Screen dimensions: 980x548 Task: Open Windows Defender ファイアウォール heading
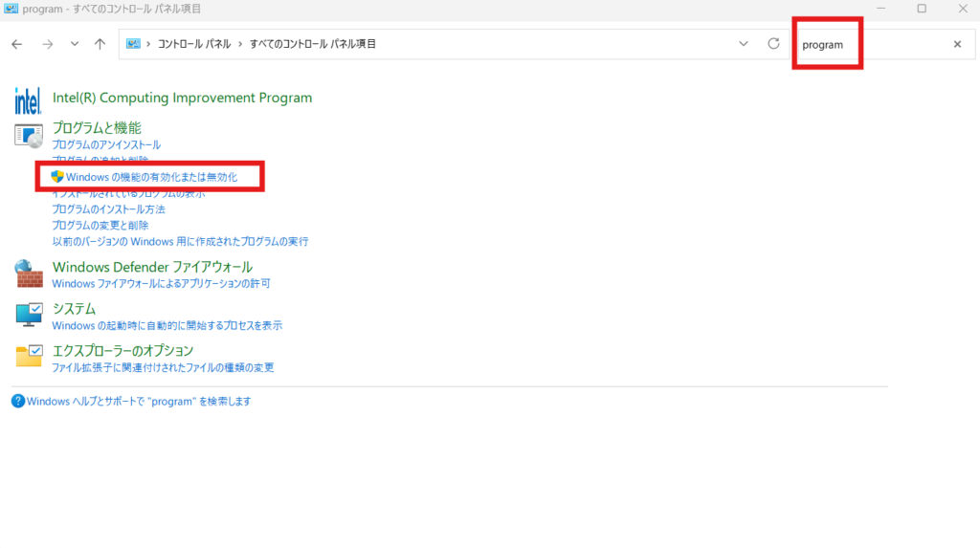(152, 267)
